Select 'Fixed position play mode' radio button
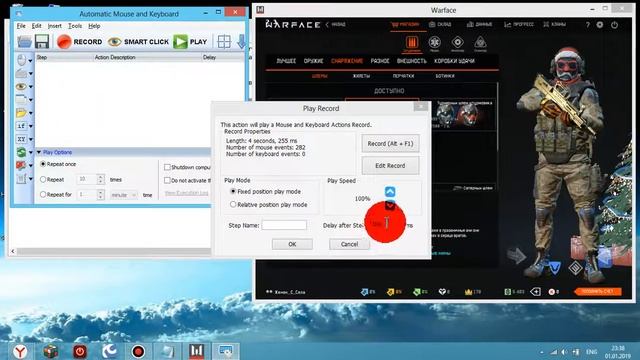The height and width of the screenshot is (360, 640). point(233,191)
